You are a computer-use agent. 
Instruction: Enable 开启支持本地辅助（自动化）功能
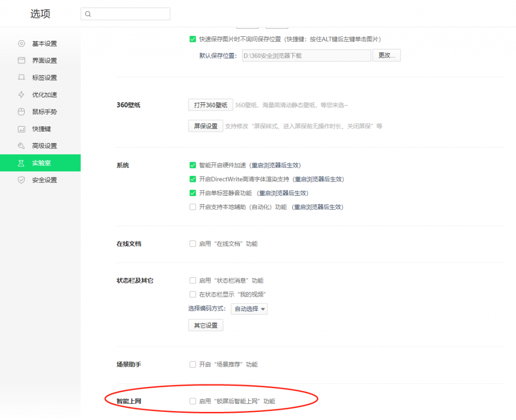pos(193,207)
